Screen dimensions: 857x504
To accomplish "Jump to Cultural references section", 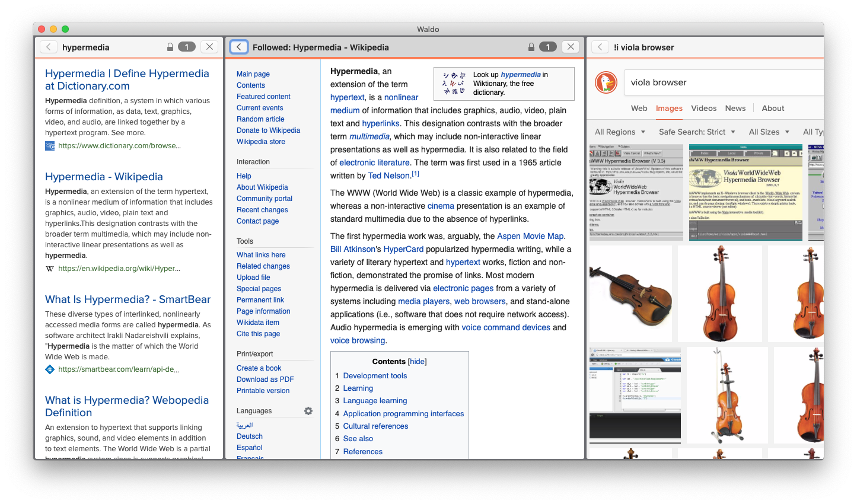I will (375, 426).
